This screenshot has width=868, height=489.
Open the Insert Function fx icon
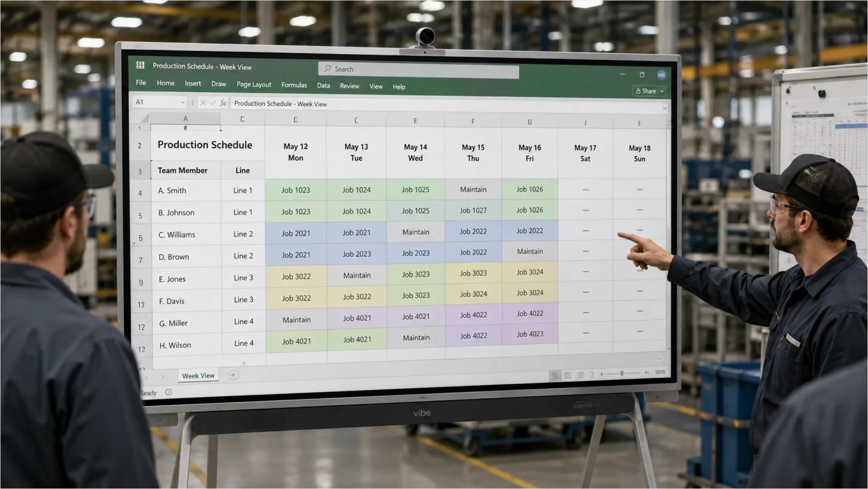[x=223, y=103]
